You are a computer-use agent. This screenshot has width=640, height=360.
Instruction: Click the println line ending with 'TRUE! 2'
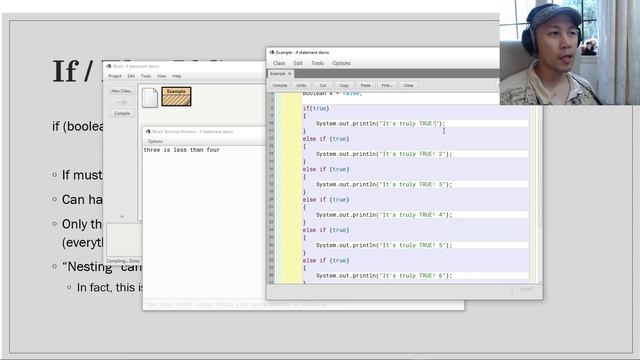384,154
